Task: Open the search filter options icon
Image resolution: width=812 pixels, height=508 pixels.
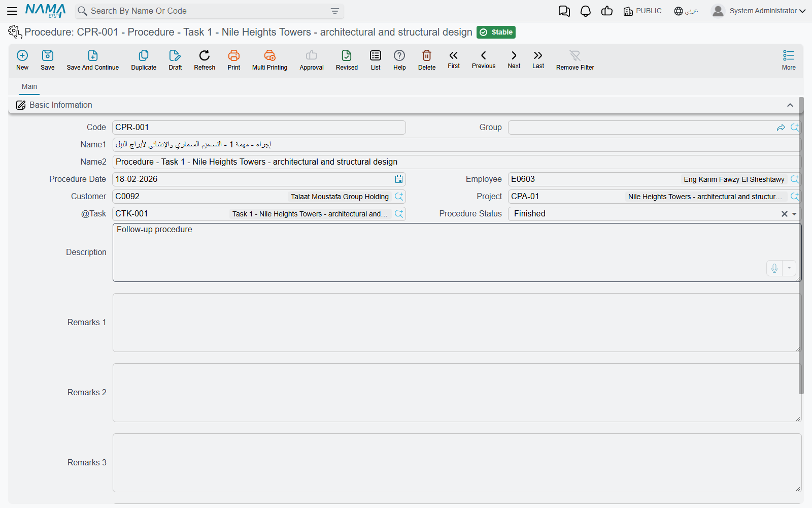Action: click(335, 11)
